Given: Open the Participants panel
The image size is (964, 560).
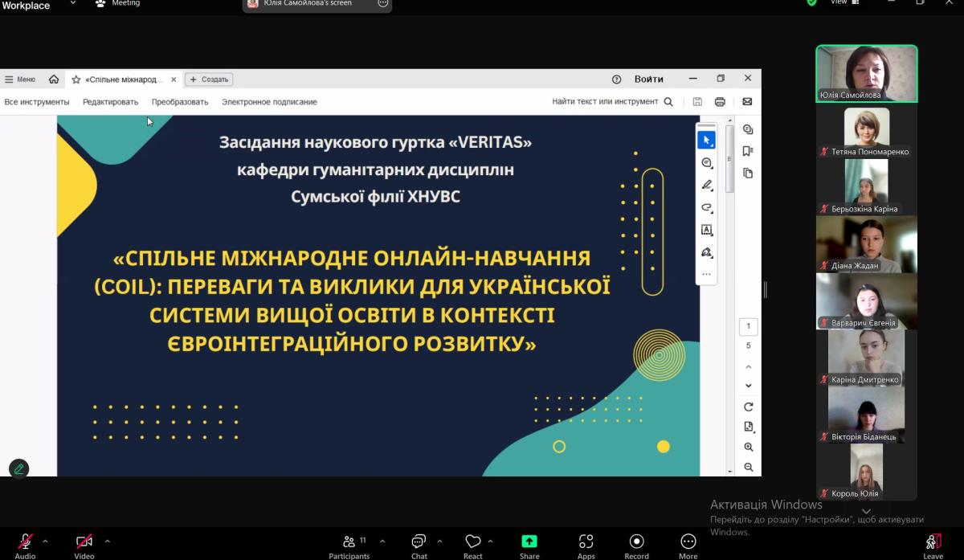Looking at the screenshot, I should (349, 542).
